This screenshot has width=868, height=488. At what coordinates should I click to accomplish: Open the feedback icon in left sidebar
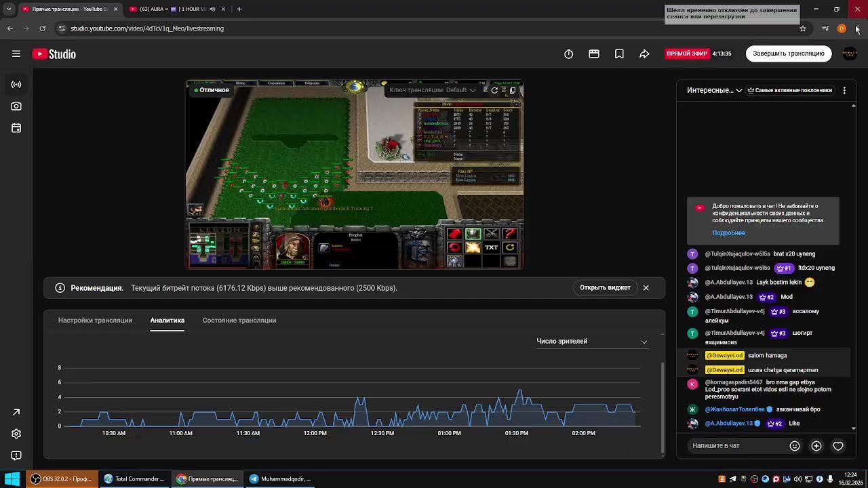[x=16, y=455]
